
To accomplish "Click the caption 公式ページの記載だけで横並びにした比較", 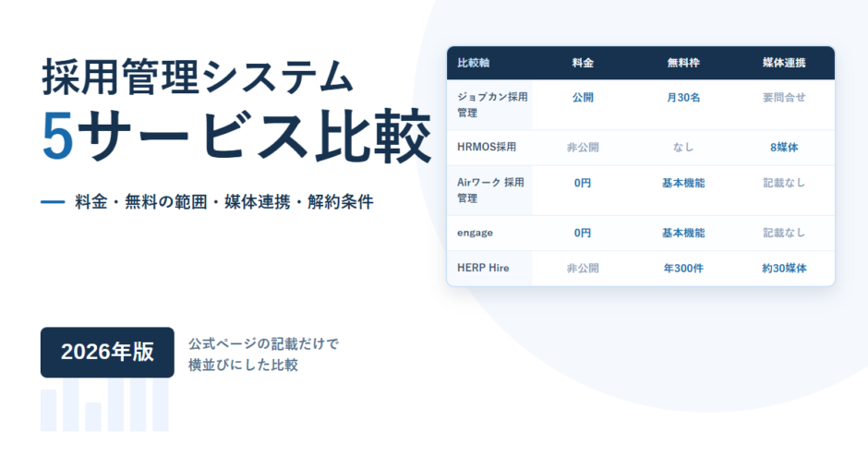I will [x=263, y=354].
